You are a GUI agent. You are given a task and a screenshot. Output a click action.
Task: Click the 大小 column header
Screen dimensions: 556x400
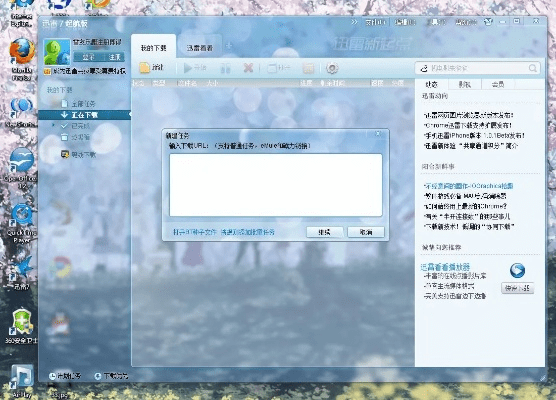pyautogui.click(x=212, y=83)
